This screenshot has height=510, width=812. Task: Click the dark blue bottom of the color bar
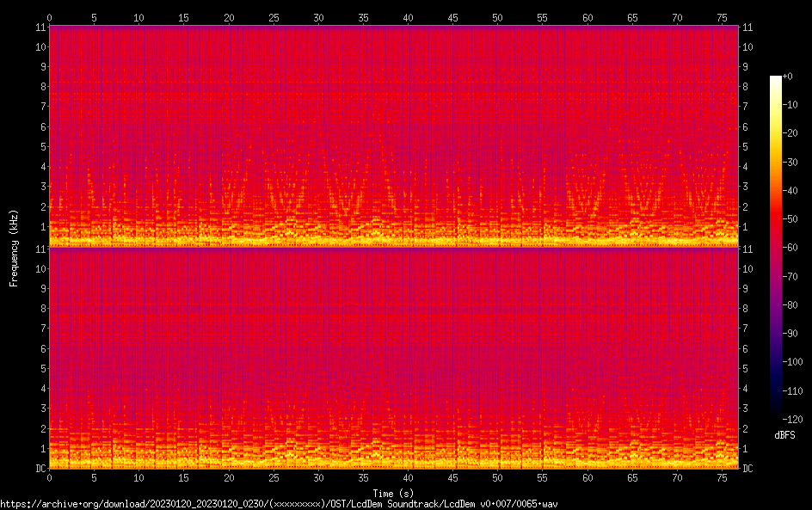[776, 415]
